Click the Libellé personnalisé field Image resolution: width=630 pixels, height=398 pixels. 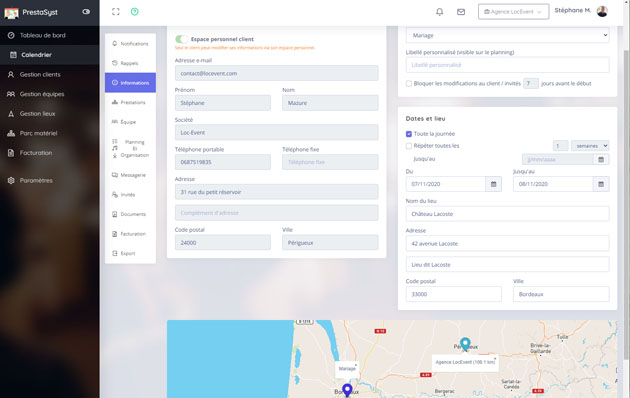[507, 65]
